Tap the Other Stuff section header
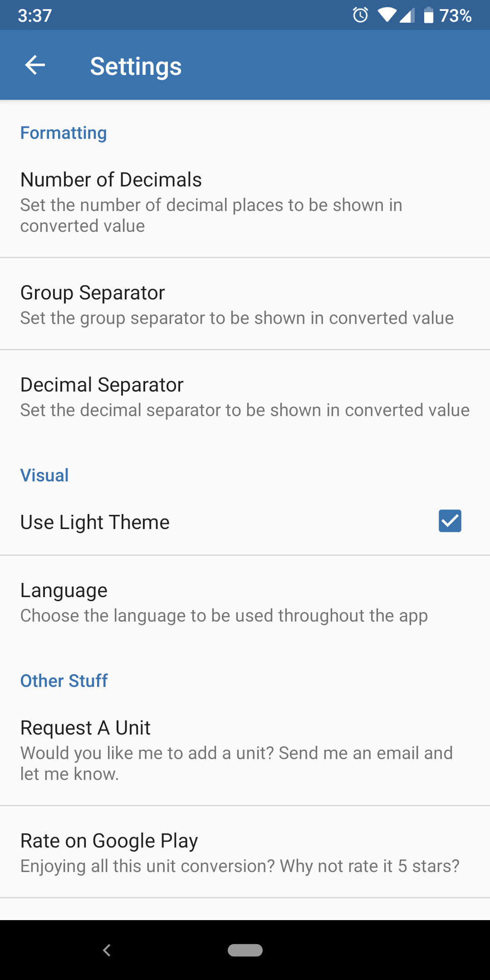 click(x=64, y=681)
